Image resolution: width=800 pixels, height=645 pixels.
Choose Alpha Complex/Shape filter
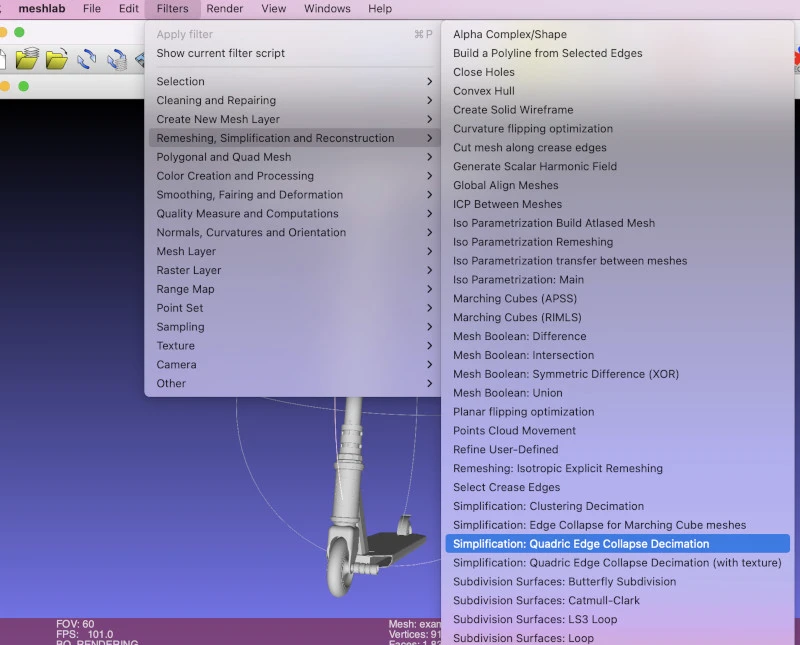(x=617, y=34)
